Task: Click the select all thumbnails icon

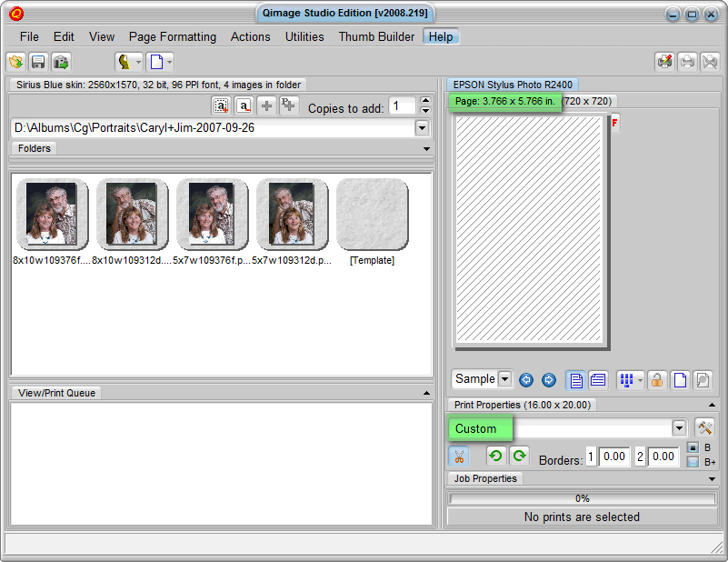Action: (x=221, y=105)
